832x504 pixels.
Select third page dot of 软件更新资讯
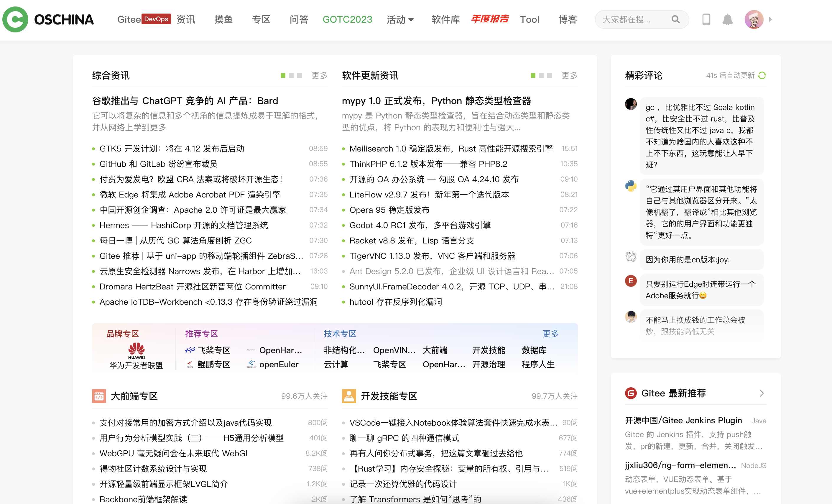point(549,75)
